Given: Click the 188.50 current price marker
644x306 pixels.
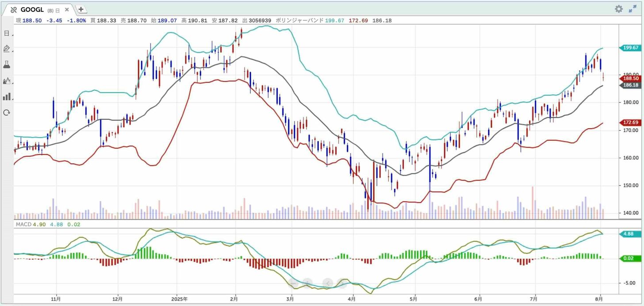Looking at the screenshot, I should click(630, 78).
